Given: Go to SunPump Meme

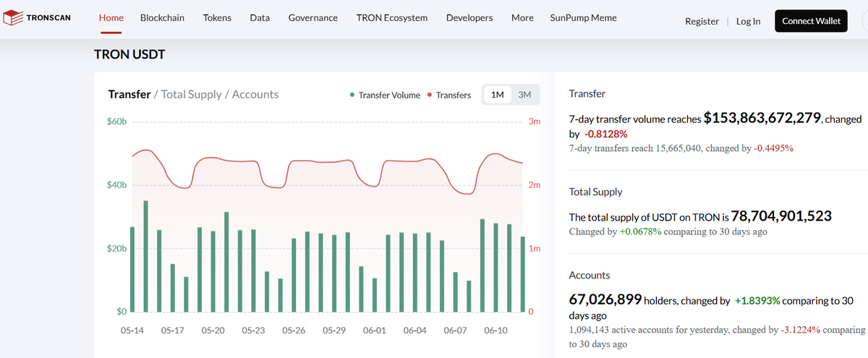Looking at the screenshot, I should tap(583, 17).
